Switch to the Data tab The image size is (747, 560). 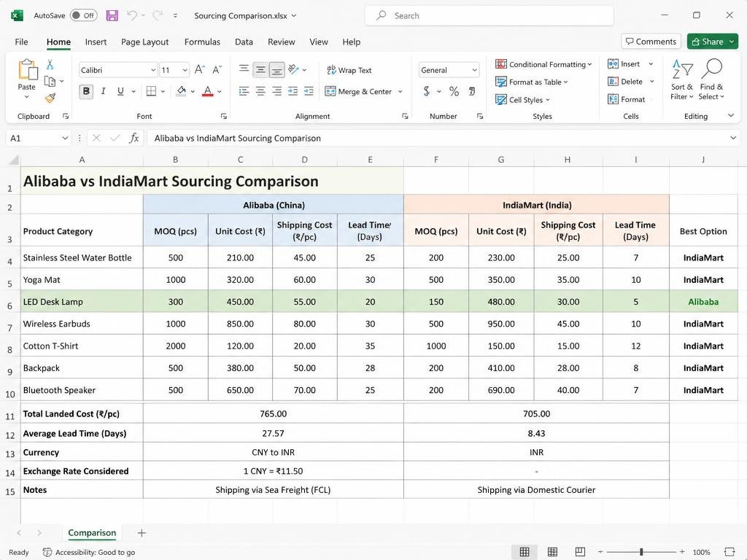(244, 42)
